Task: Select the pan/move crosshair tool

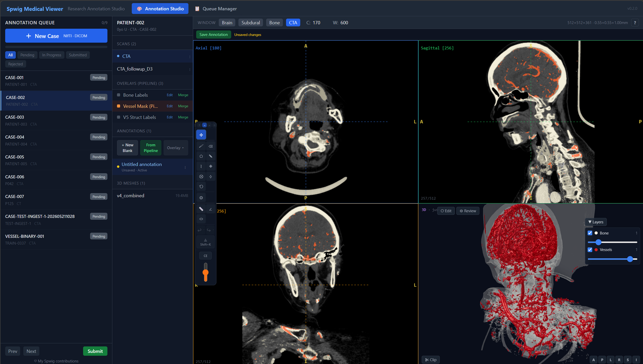Action: pos(201,135)
